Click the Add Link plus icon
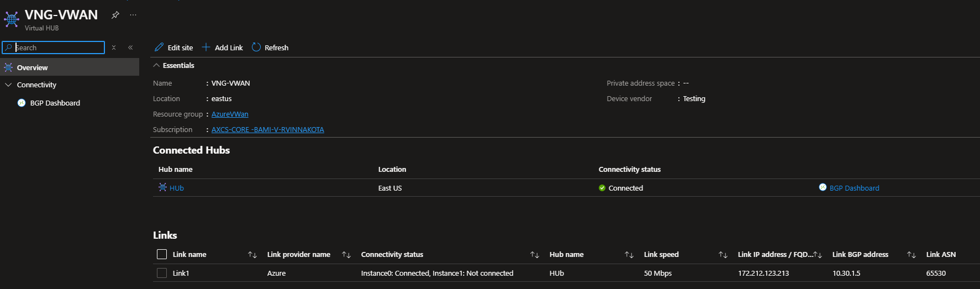 [206, 48]
